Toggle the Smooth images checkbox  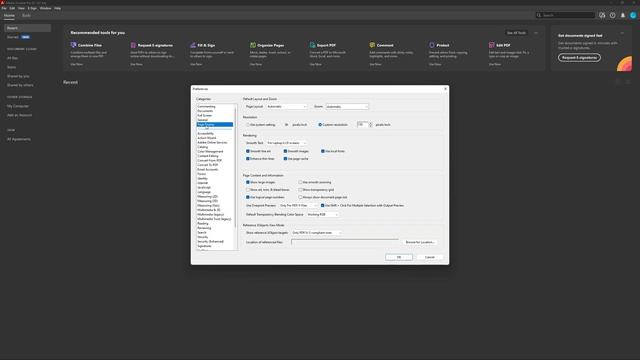click(x=285, y=151)
